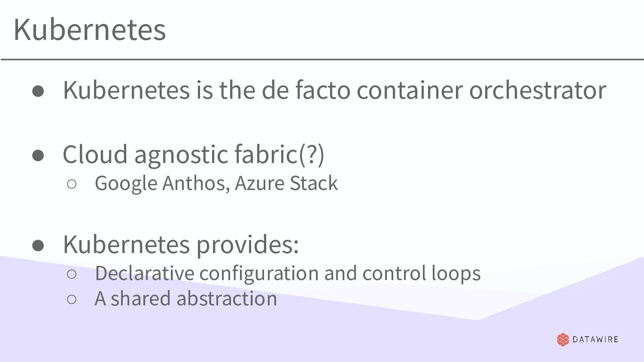Screen dimensions: 644x362
Task: Click the first bullet about container orchestrator
Action: coord(334,90)
